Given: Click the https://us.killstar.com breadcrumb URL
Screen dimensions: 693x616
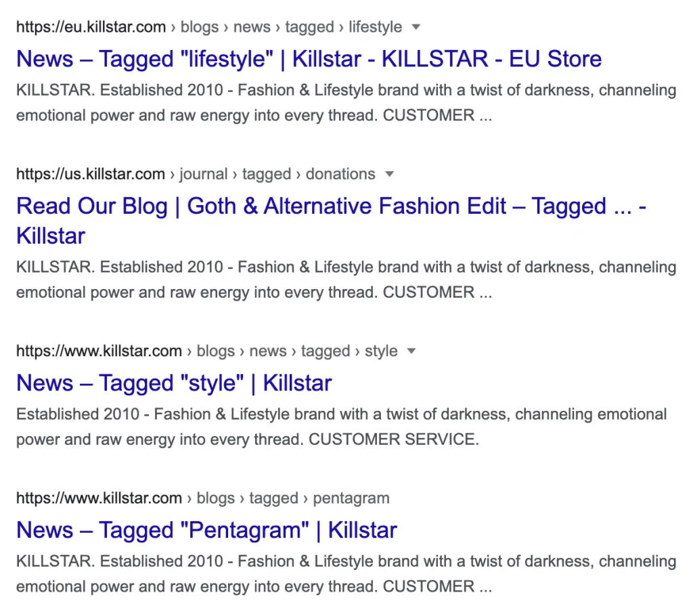Looking at the screenshot, I should 90,174.
